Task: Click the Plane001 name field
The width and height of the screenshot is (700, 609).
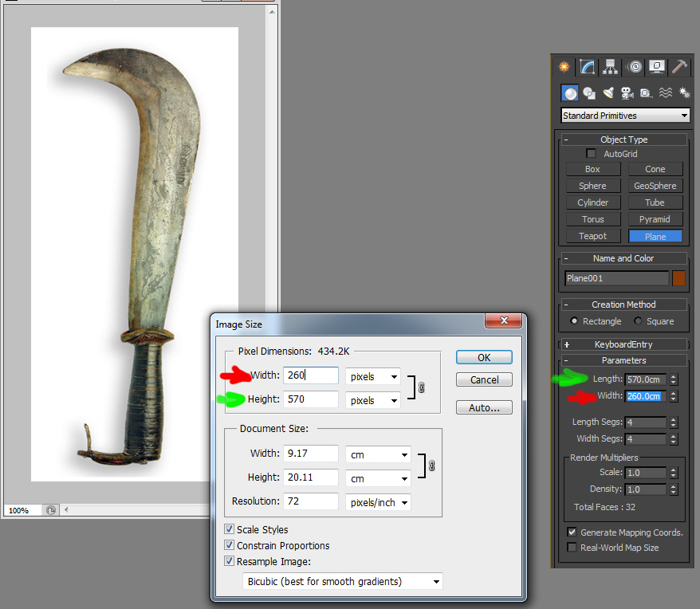Action: point(616,278)
